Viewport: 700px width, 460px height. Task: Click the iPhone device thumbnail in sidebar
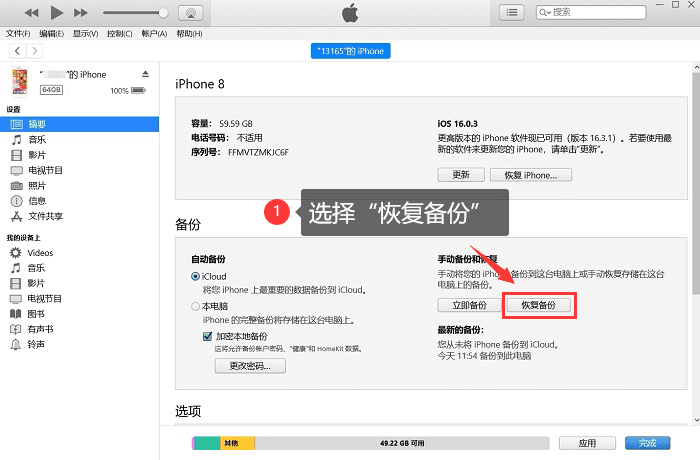[x=20, y=81]
